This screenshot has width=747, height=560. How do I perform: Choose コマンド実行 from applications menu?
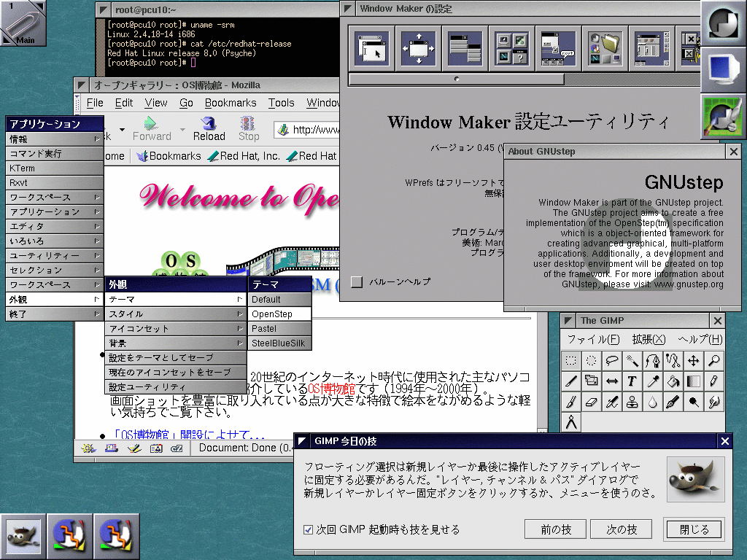pyautogui.click(x=54, y=153)
